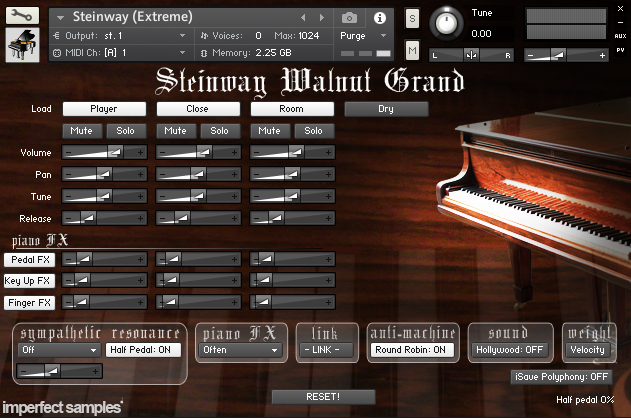Toggle Hollywood OFF sound setting
Screen dimensions: 631x418
[510, 350]
